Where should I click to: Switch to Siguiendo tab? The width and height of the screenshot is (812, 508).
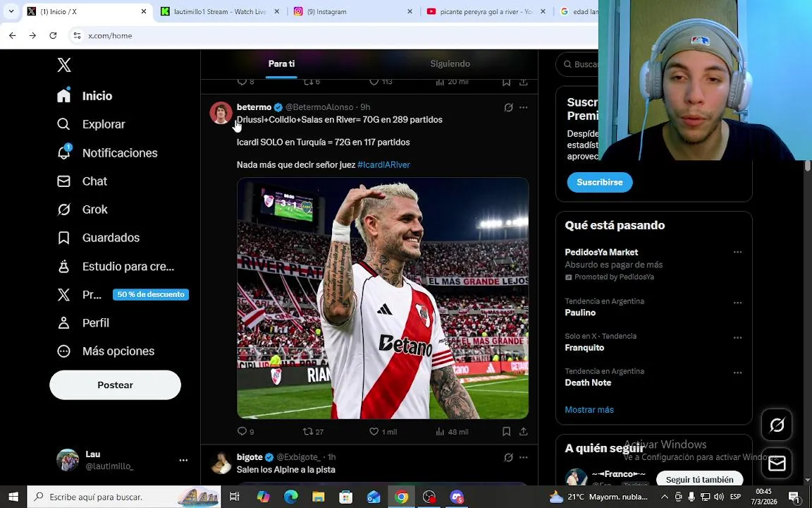coord(450,64)
